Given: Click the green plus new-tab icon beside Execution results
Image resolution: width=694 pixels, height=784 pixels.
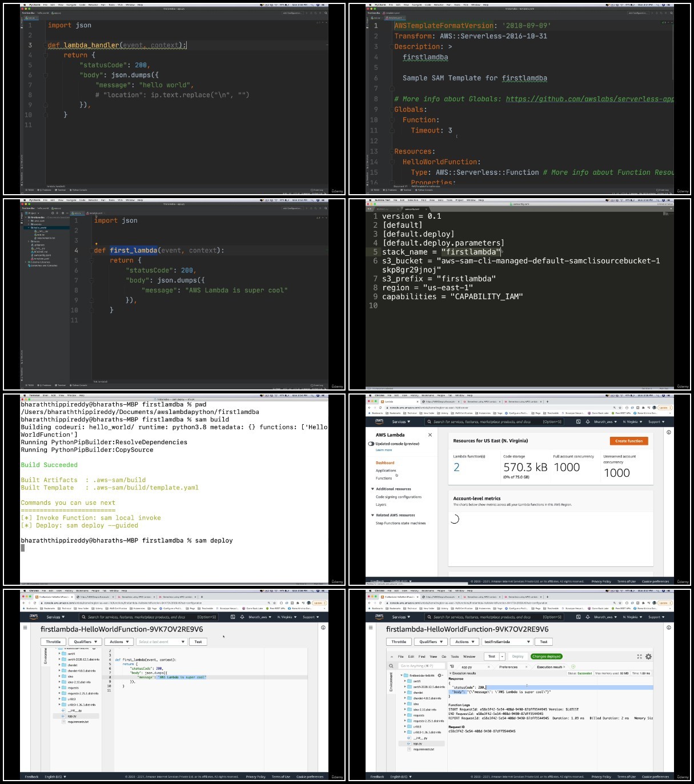Looking at the screenshot, I should click(573, 666).
